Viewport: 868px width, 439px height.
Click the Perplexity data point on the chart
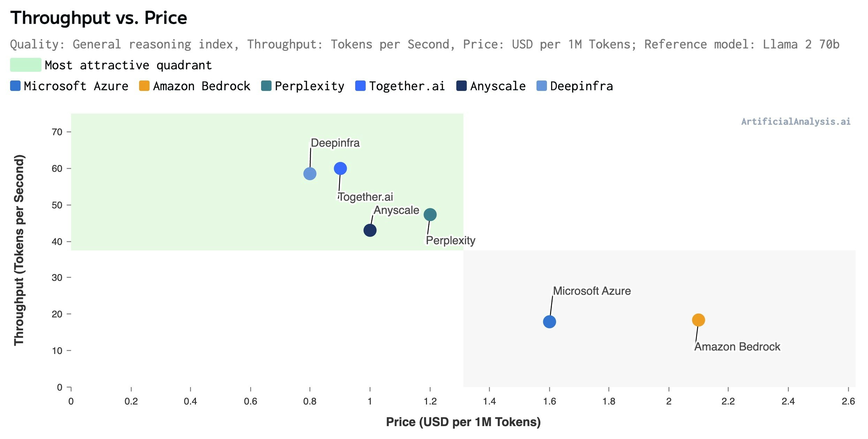(430, 215)
